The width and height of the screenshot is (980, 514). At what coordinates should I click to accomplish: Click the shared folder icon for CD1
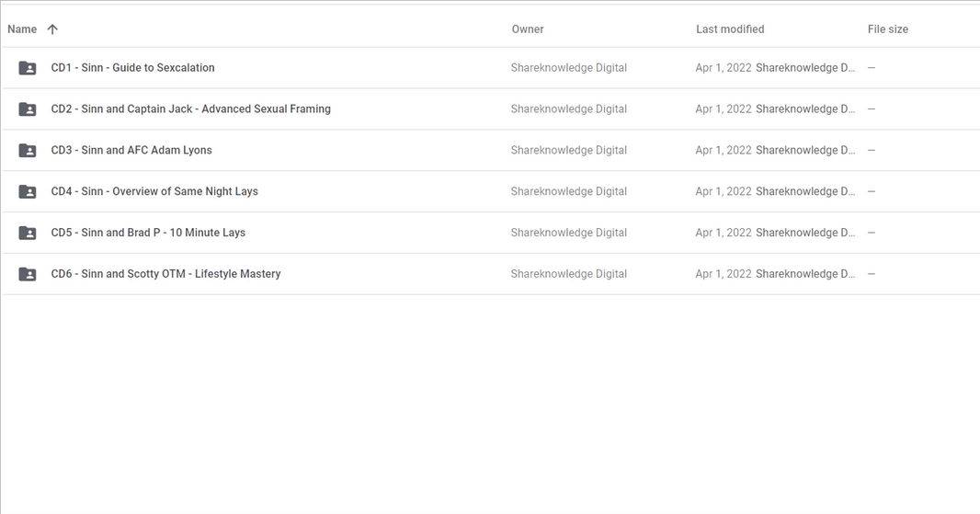(x=28, y=67)
